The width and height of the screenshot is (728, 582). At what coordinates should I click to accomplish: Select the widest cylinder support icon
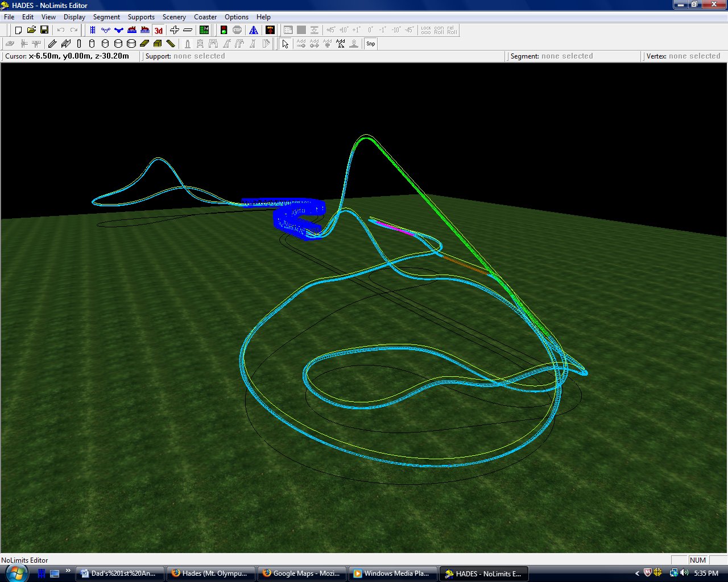pos(131,44)
